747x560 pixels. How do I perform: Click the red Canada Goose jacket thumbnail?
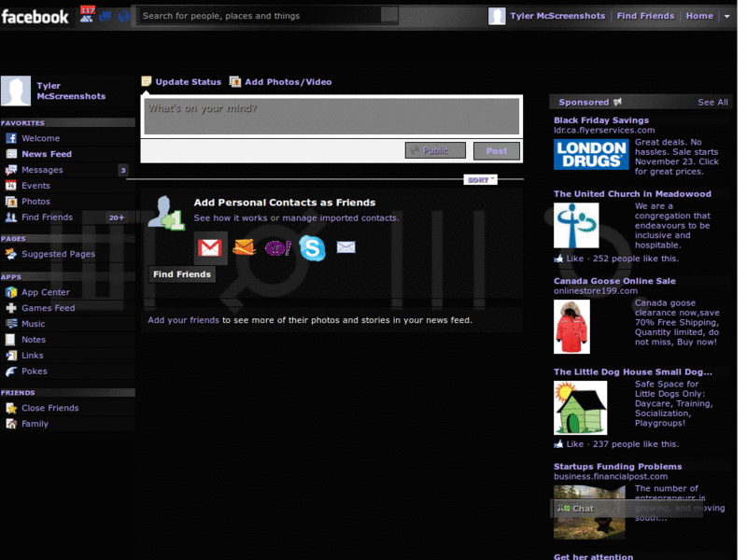[x=571, y=327]
